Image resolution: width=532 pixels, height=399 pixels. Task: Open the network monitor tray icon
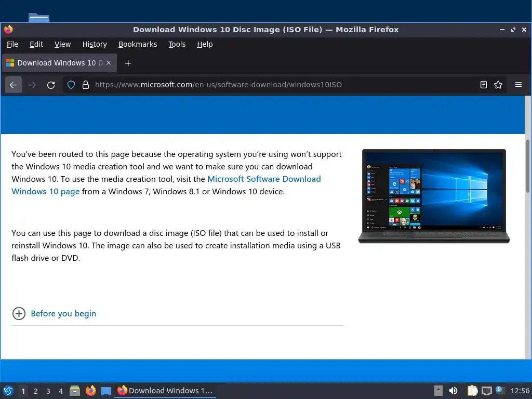click(486, 391)
